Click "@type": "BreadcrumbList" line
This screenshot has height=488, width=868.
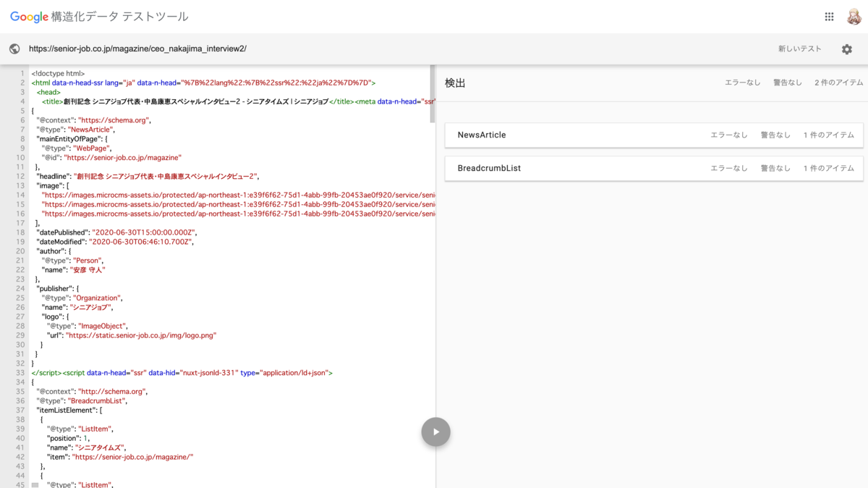tap(82, 400)
